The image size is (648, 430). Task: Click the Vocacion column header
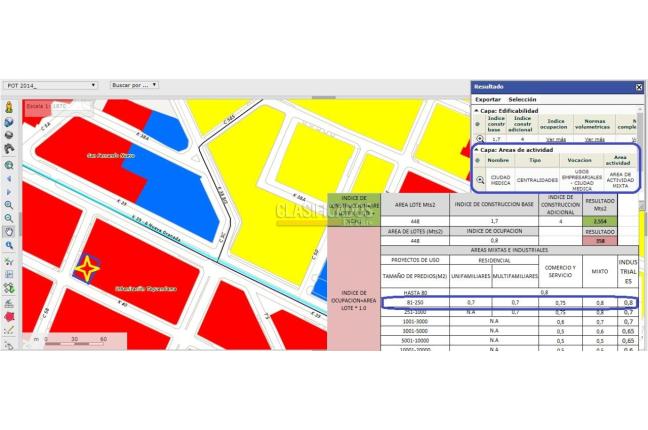coord(579,160)
